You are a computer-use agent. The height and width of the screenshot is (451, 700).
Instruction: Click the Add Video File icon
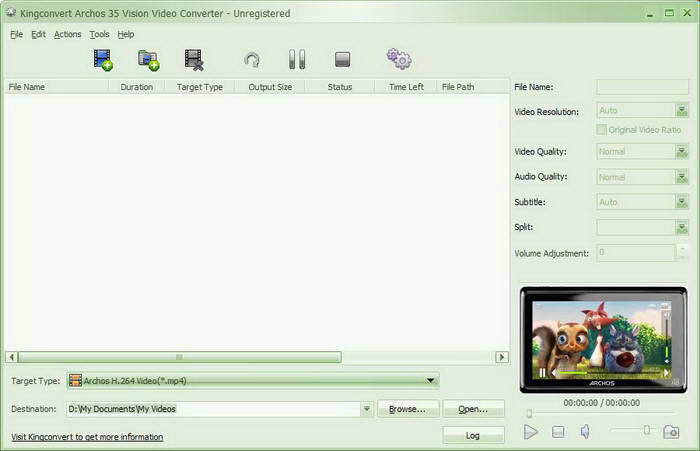coord(103,60)
